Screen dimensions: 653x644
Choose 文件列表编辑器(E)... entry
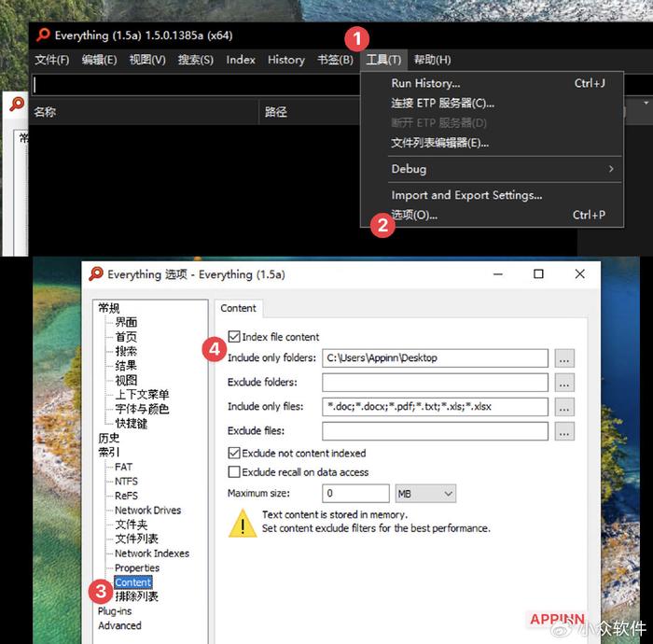[492, 143]
